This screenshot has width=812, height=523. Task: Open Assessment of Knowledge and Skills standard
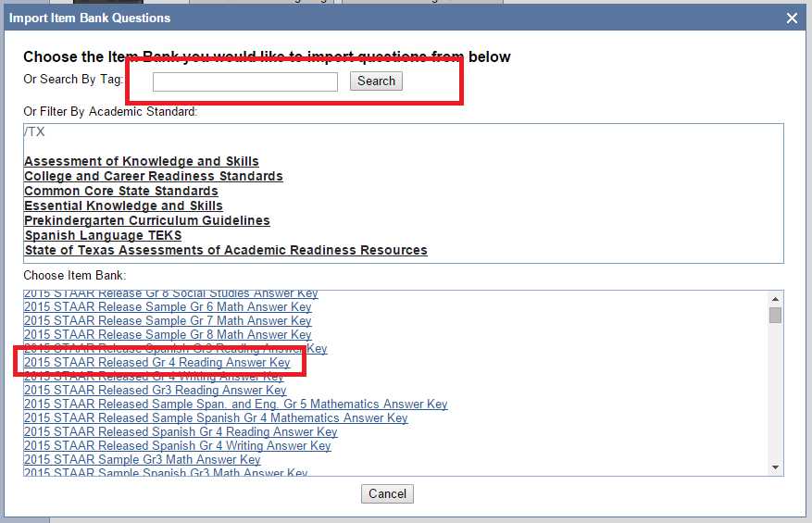tap(142, 162)
